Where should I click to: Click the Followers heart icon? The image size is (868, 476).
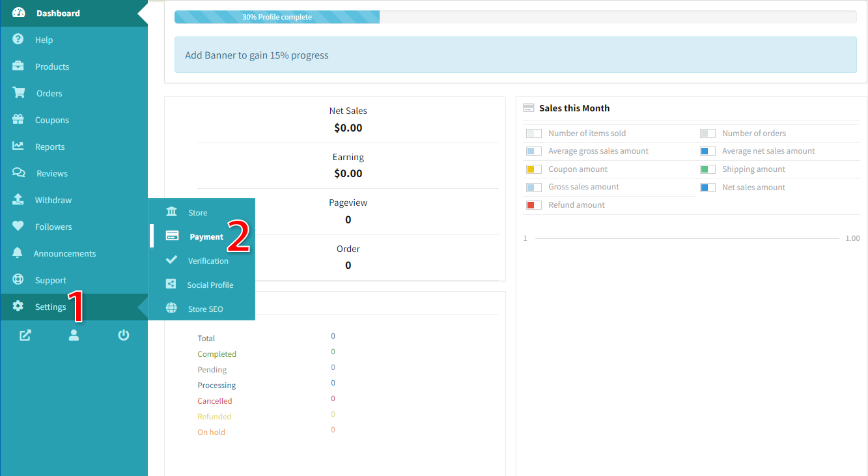(18, 227)
